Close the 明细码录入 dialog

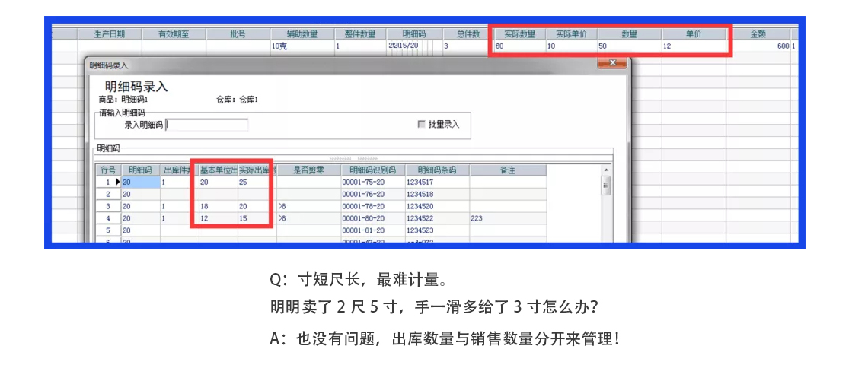(x=611, y=64)
